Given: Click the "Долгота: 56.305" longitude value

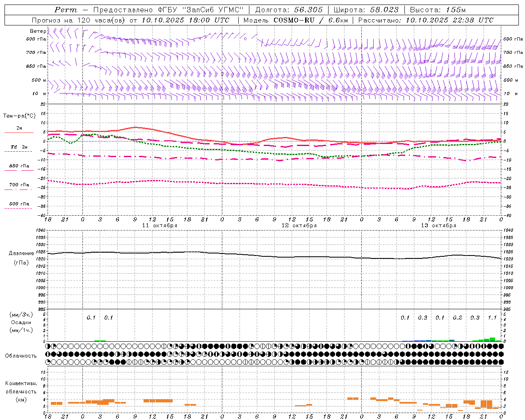Looking at the screenshot, I should (289, 10).
